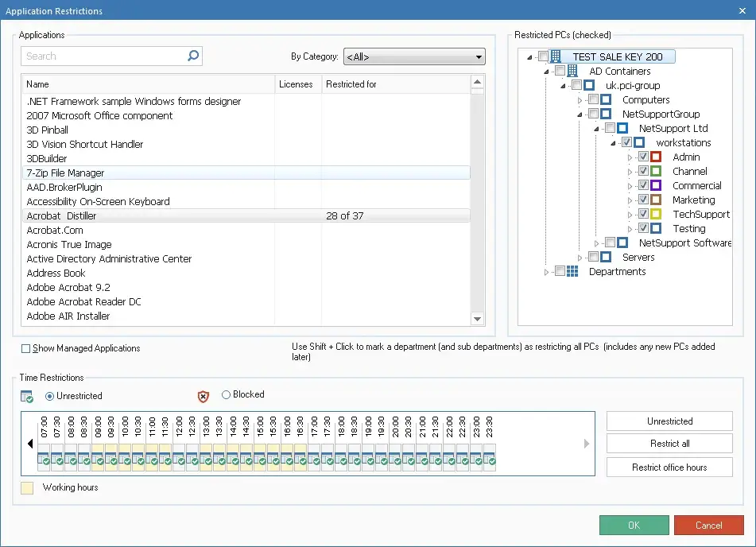Click the red Blocked shield icon

point(204,396)
